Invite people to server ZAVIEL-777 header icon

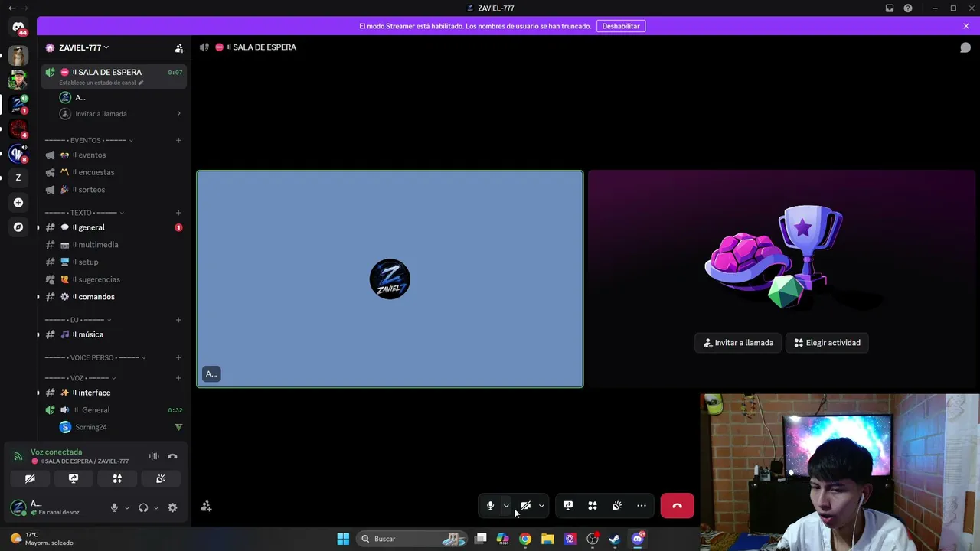179,47
